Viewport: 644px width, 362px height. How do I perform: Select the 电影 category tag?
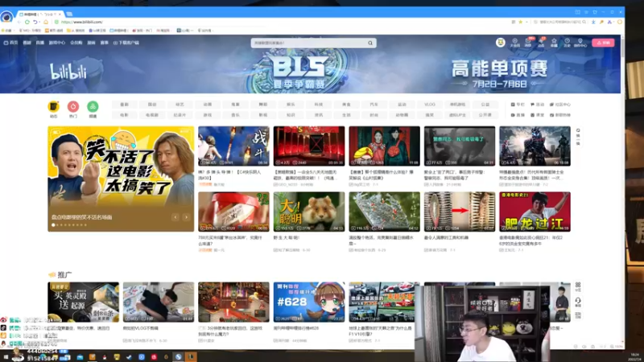coord(124,115)
